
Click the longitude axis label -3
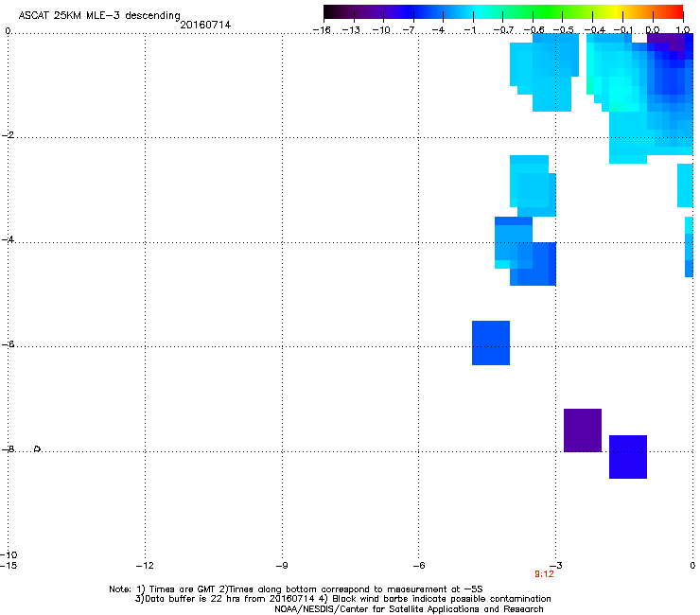click(556, 566)
